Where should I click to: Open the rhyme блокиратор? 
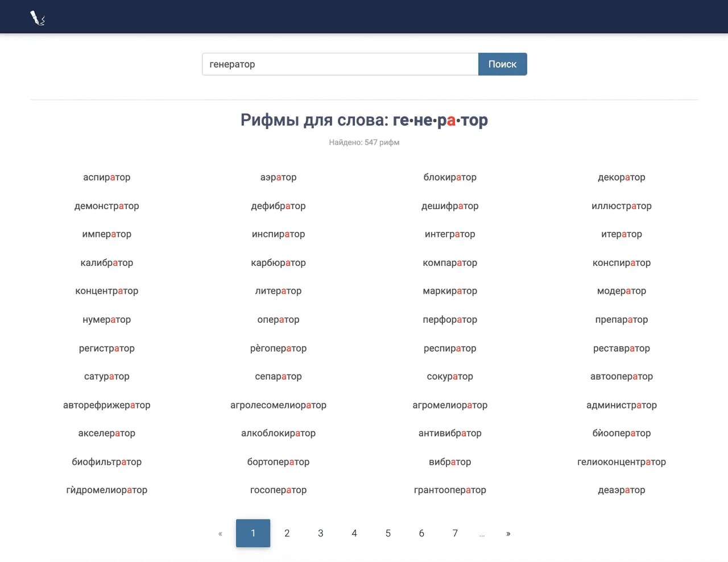(x=450, y=177)
